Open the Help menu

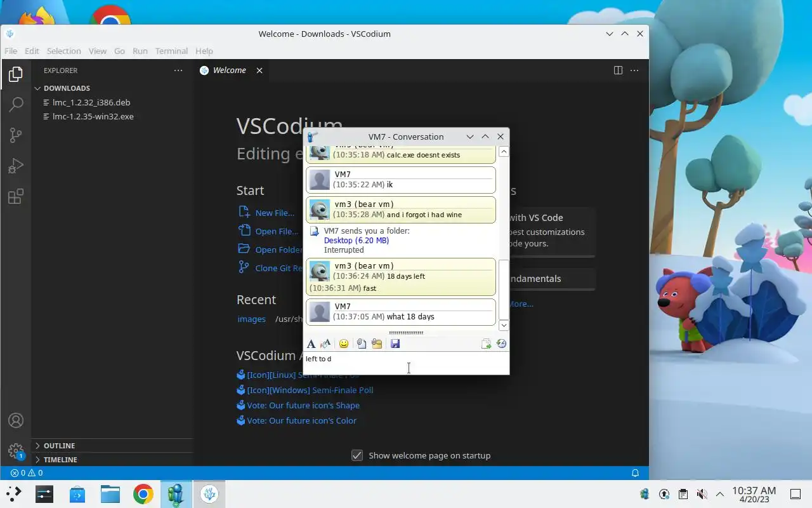pos(204,51)
